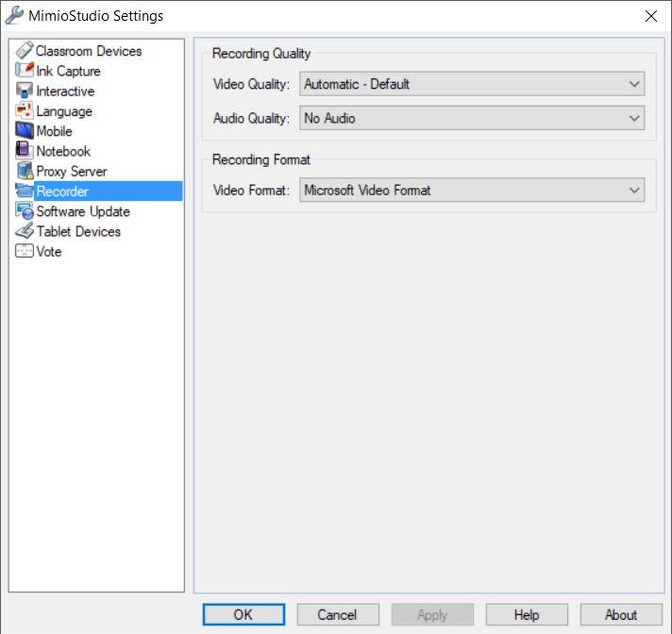Open the Video Format dropdown

coord(472,191)
